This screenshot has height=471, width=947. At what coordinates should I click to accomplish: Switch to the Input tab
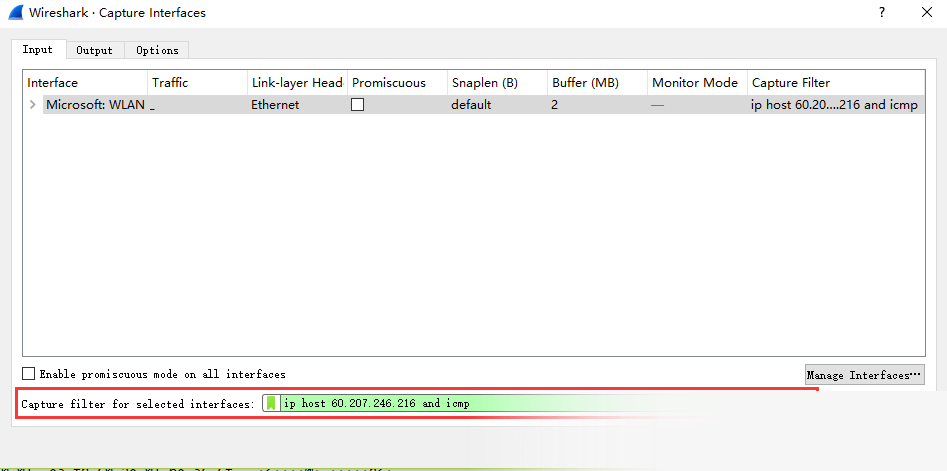(37, 50)
